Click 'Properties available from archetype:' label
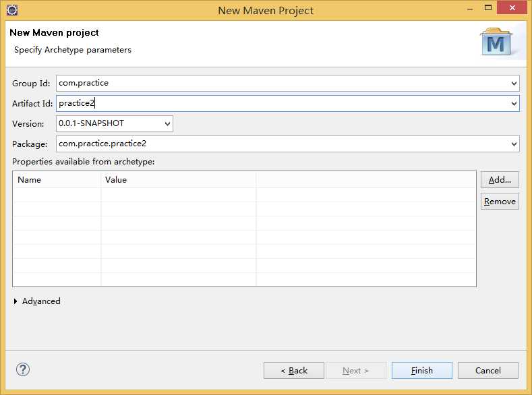 pos(83,162)
